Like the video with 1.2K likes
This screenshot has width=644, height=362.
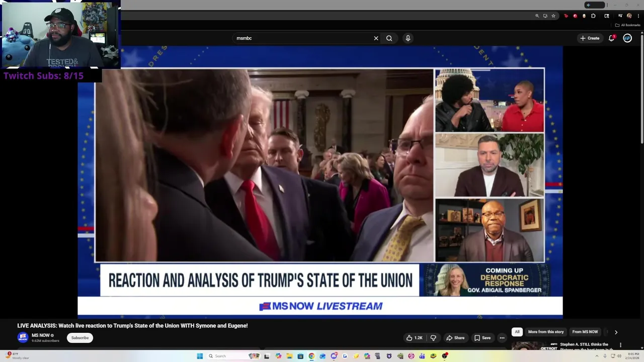(415, 338)
